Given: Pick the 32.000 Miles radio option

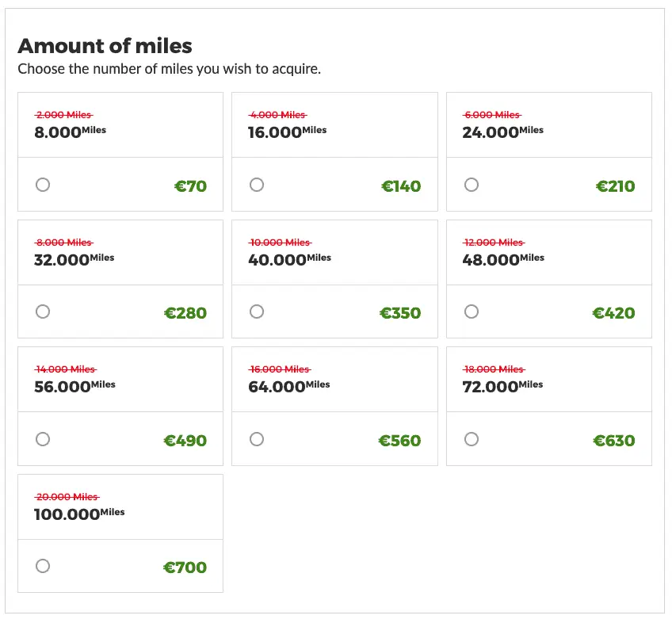Looking at the screenshot, I should coord(43,311).
